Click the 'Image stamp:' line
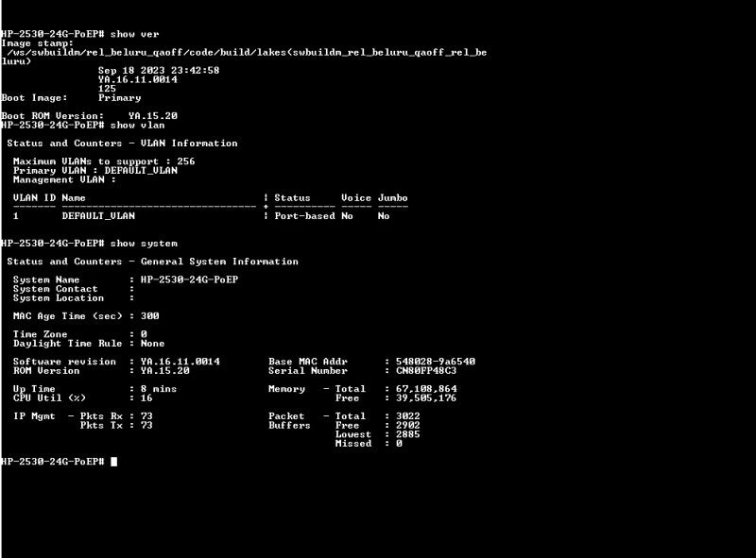Viewport: 756px width, 558px height. pos(38,43)
